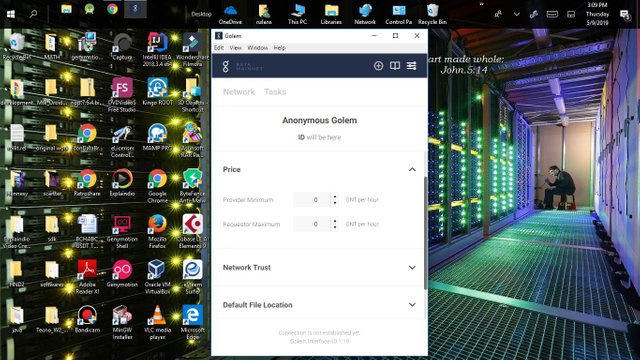Open the touch keyboard tray icon

pos(552,14)
